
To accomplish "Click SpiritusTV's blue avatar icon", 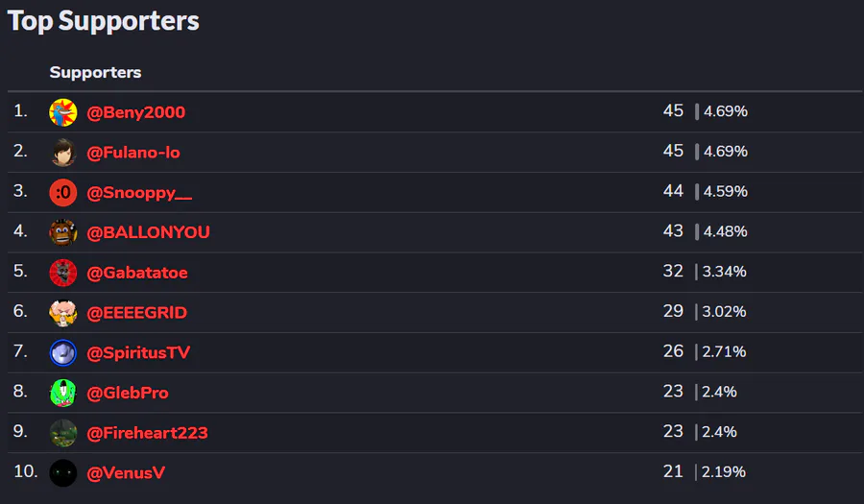I will tap(63, 353).
